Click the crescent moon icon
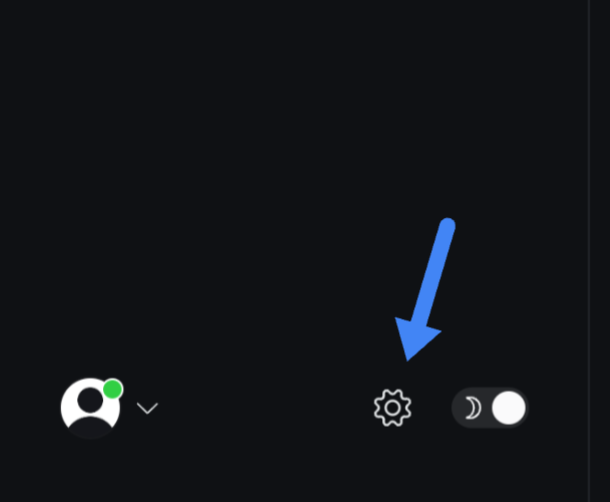Image resolution: width=610 pixels, height=502 pixels. tap(472, 408)
